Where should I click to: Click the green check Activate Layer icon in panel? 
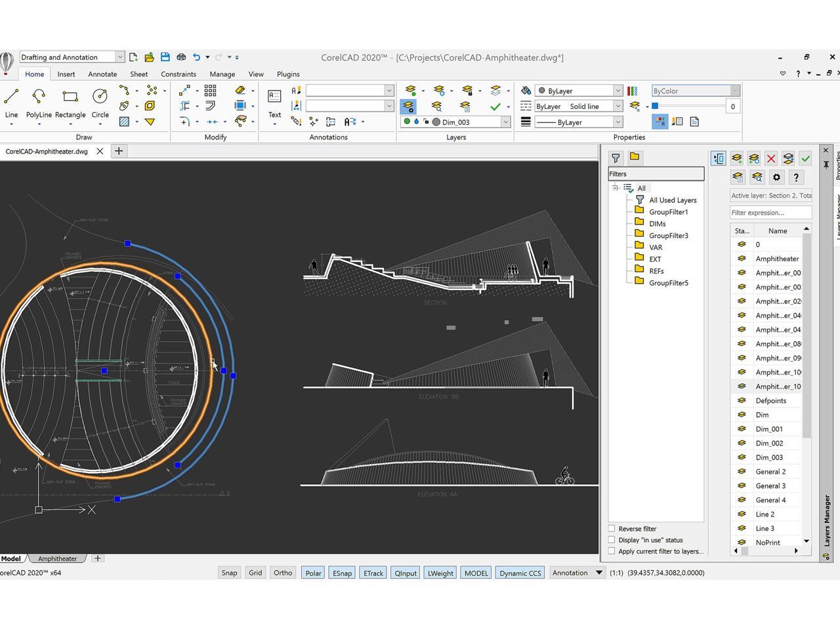coord(805,158)
